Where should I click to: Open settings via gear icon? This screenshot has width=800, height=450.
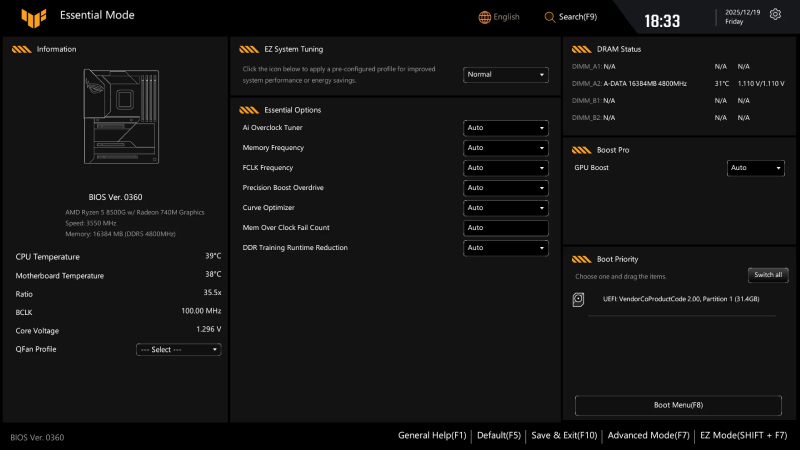(775, 15)
